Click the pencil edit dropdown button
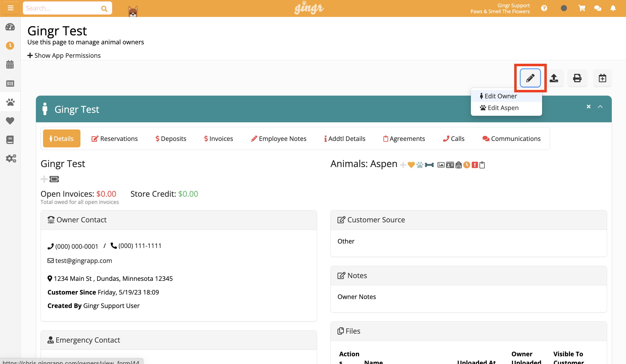This screenshot has width=626, height=364. point(530,78)
